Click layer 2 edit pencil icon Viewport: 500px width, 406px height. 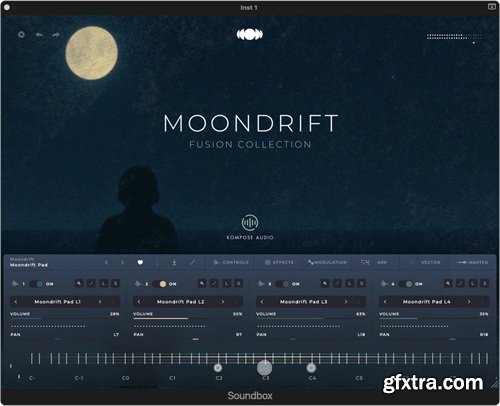click(214, 284)
